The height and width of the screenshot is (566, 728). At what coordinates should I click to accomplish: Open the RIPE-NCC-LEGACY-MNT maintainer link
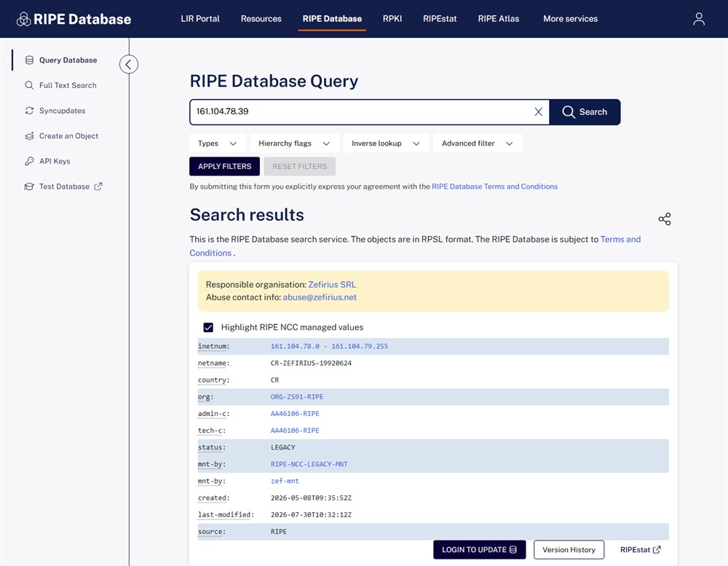click(x=309, y=464)
